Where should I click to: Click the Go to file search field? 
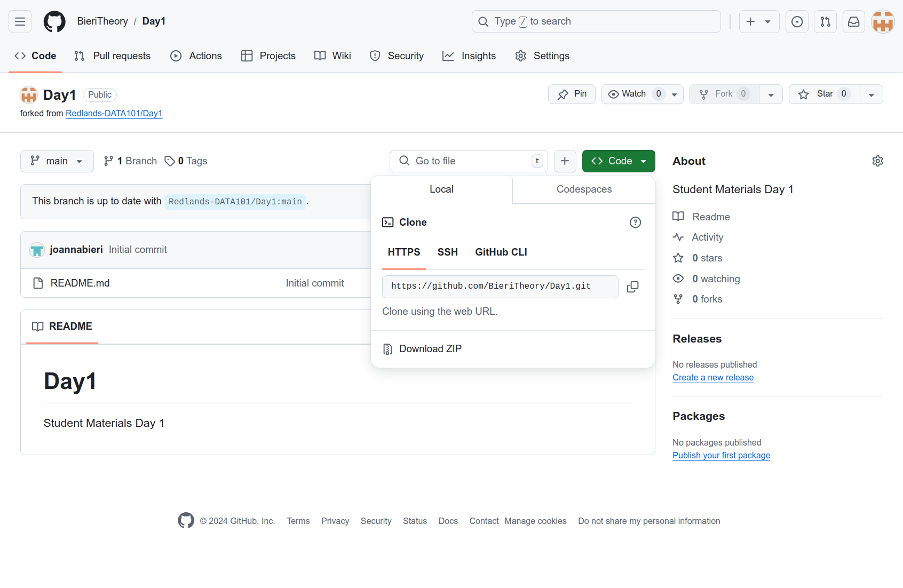[469, 161]
